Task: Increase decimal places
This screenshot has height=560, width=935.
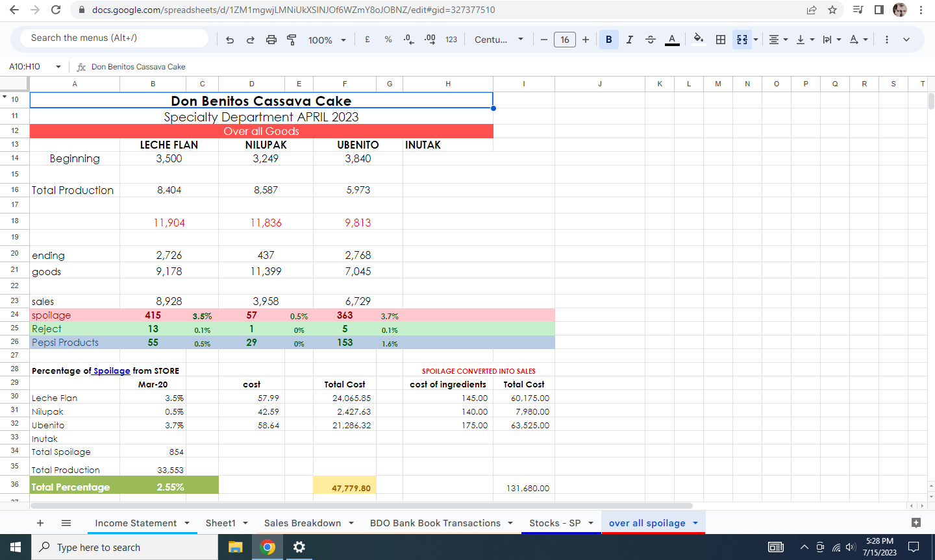Action: pos(430,40)
